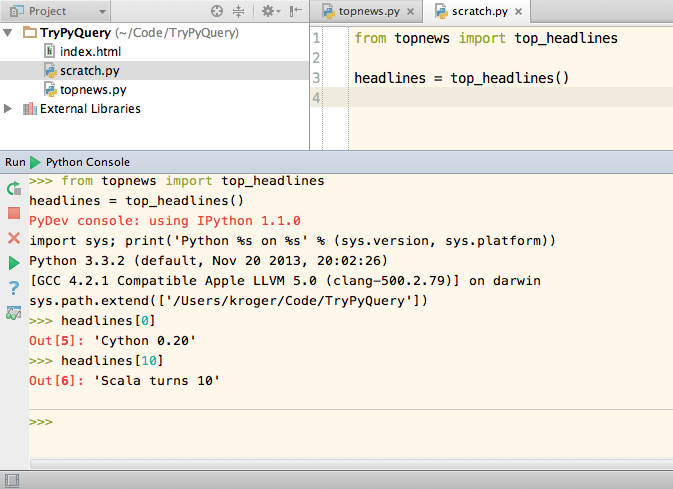Click the topnews.py file icon in project tree

(50, 90)
